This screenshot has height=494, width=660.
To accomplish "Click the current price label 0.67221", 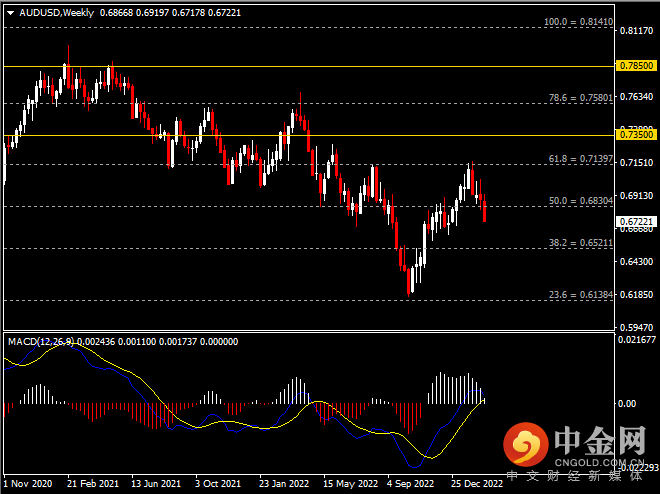I will point(635,221).
